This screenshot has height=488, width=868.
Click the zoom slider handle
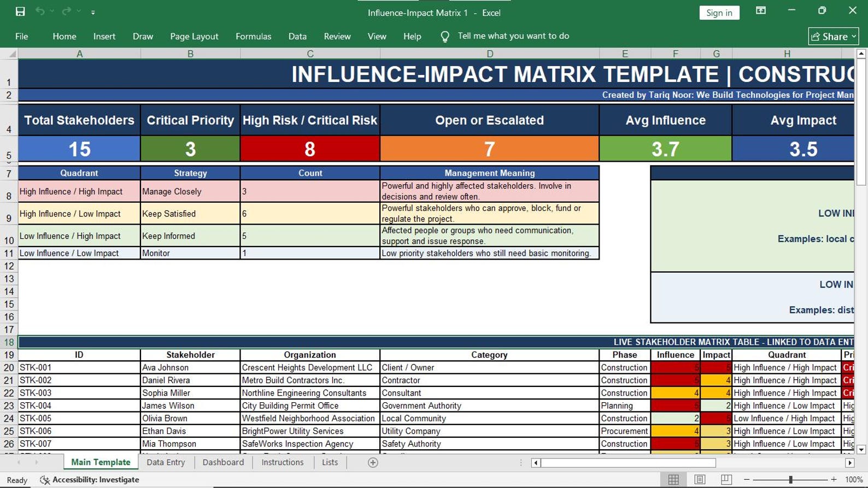pos(790,480)
